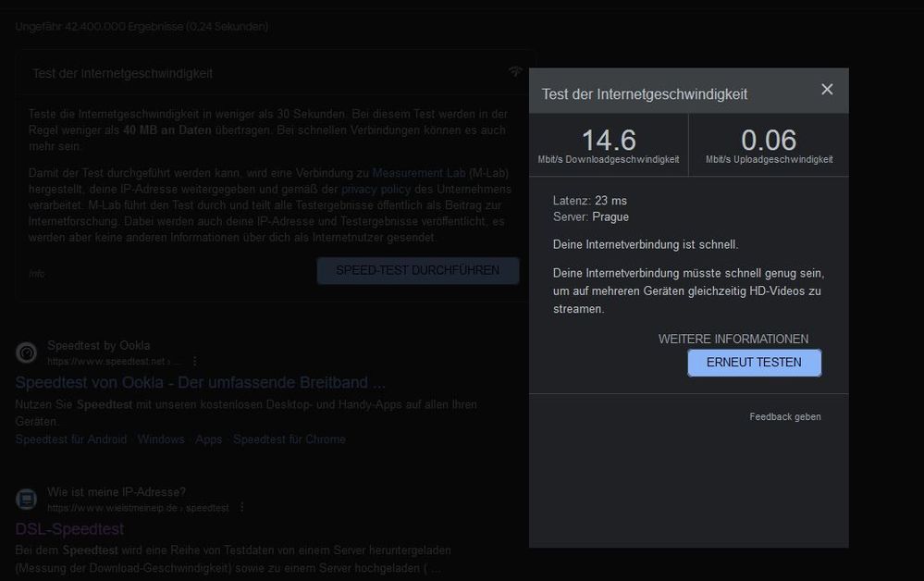Open WEITERE INFORMATIONEN link
924x581 pixels.
pos(733,339)
